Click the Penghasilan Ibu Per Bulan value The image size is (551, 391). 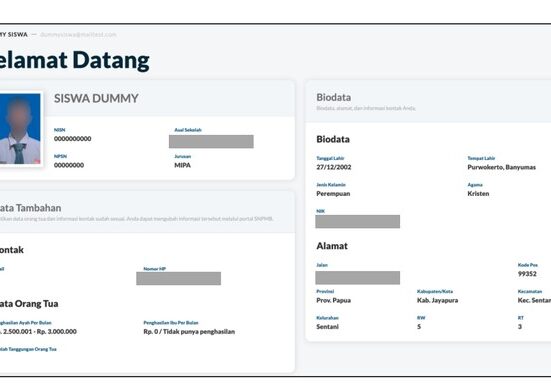[189, 332]
